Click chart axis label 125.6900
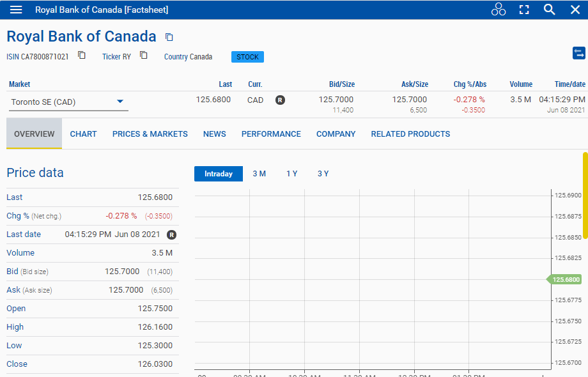This screenshot has height=377, width=588. [568, 196]
